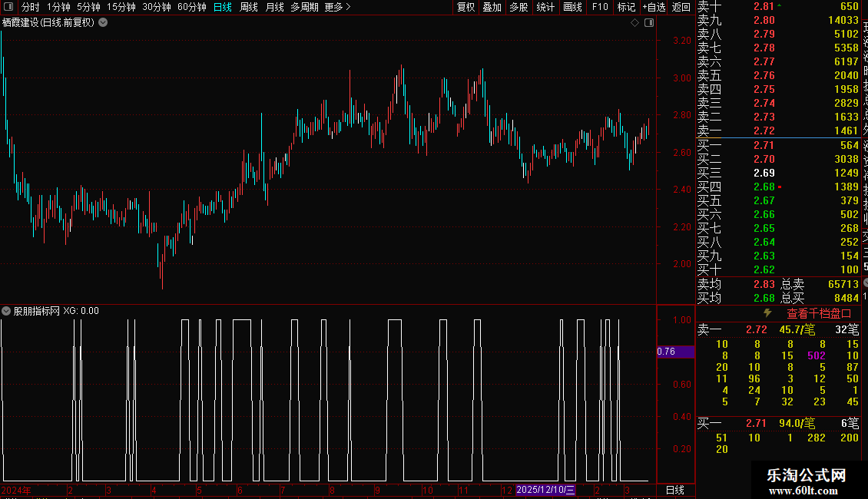868x499 pixels.
Task: Click 卖五 price 2.76
Action: coord(764,75)
